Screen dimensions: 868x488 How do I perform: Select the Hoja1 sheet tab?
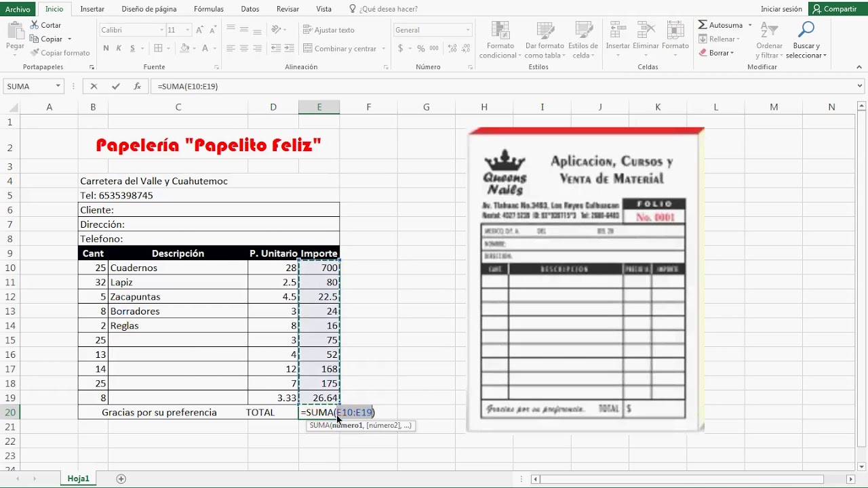click(78, 479)
